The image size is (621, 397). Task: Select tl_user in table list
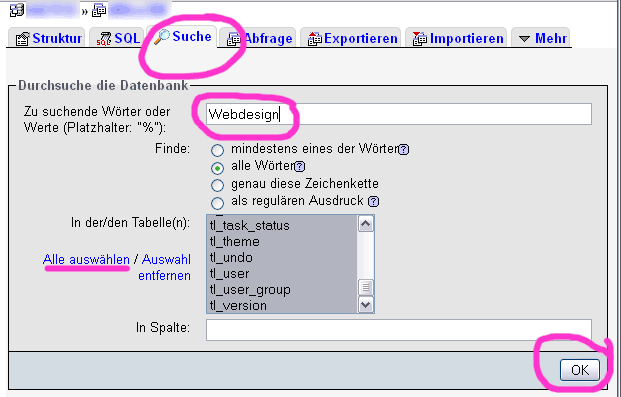282,273
